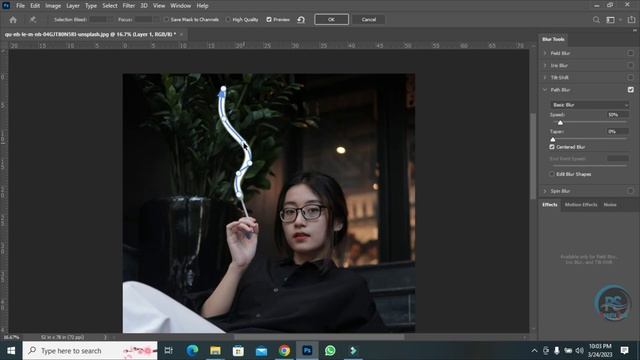This screenshot has height=360, width=640.
Task: Launch Microsoft Edge from the taskbar
Action: click(x=192, y=351)
